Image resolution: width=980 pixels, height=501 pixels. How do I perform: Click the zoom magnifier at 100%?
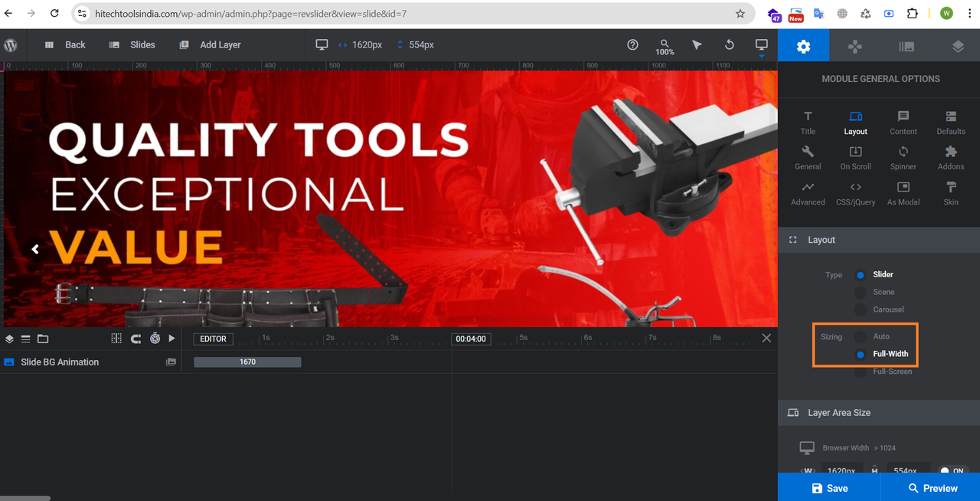tap(665, 47)
